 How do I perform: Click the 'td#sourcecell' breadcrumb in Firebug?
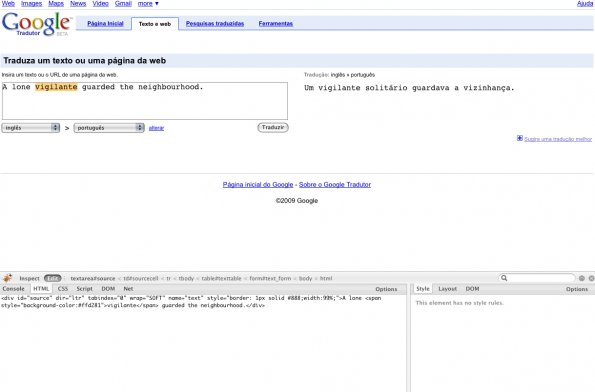[x=141, y=279]
